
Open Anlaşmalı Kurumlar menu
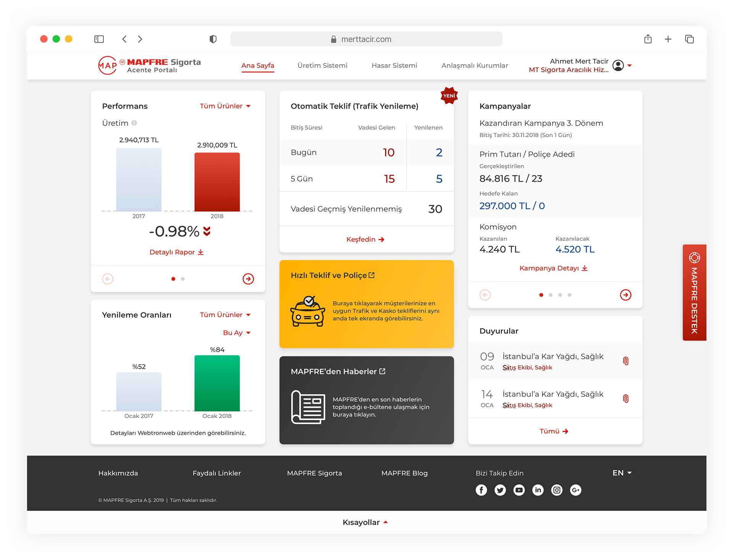[x=475, y=66]
